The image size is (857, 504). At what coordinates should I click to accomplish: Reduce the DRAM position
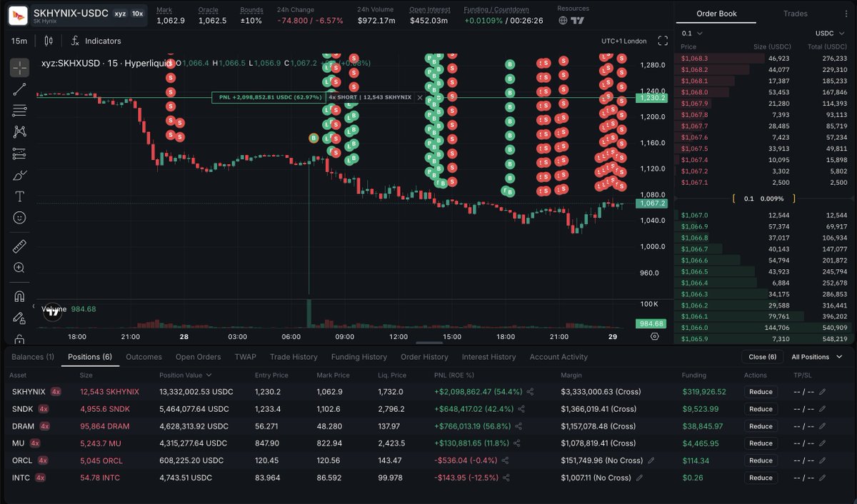tap(761, 426)
